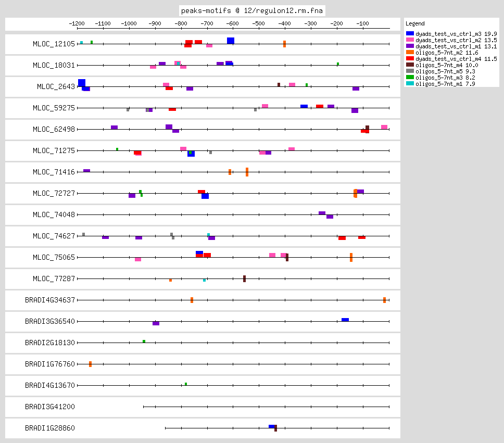The width and height of the screenshot is (504, 443).
Task: Select the cyan motif on MLOC_77287 row
Action: (x=204, y=280)
